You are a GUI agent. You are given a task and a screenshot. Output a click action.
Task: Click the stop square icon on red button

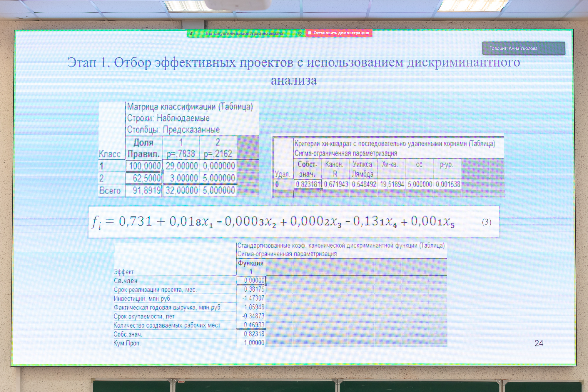[x=309, y=33]
